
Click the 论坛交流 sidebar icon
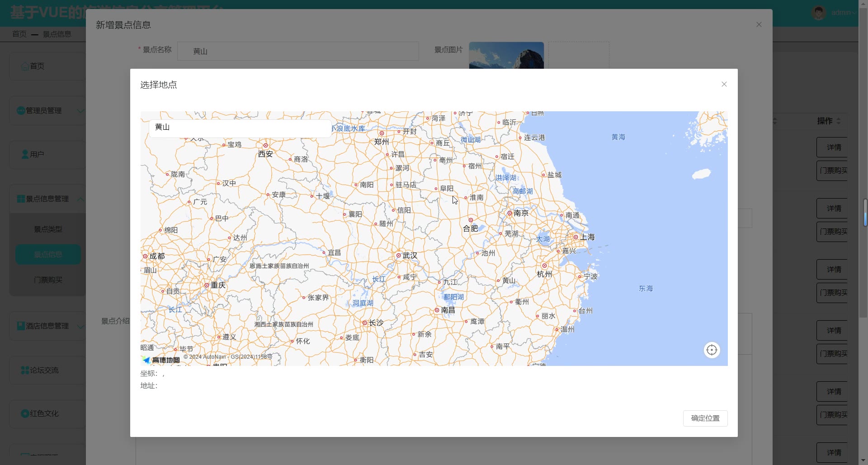25,370
